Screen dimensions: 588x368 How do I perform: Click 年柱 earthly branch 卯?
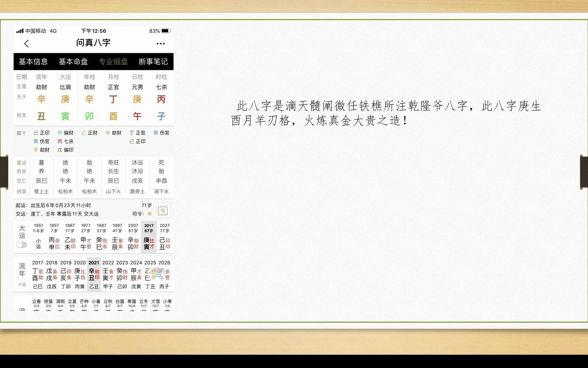click(x=89, y=116)
